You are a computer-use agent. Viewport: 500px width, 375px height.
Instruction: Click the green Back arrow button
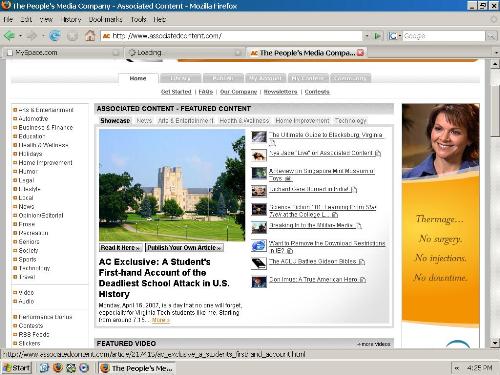(9, 35)
